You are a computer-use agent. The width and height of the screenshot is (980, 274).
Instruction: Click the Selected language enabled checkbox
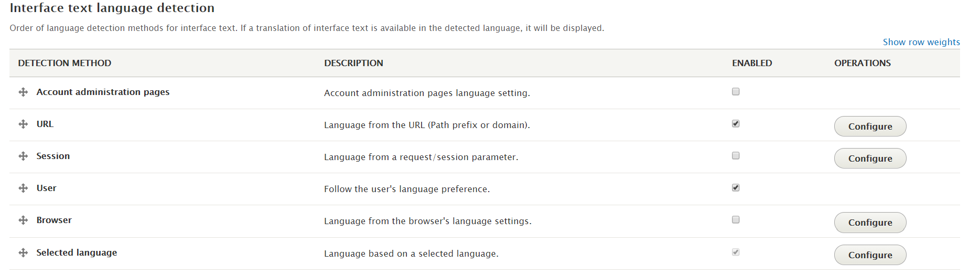pos(736,252)
